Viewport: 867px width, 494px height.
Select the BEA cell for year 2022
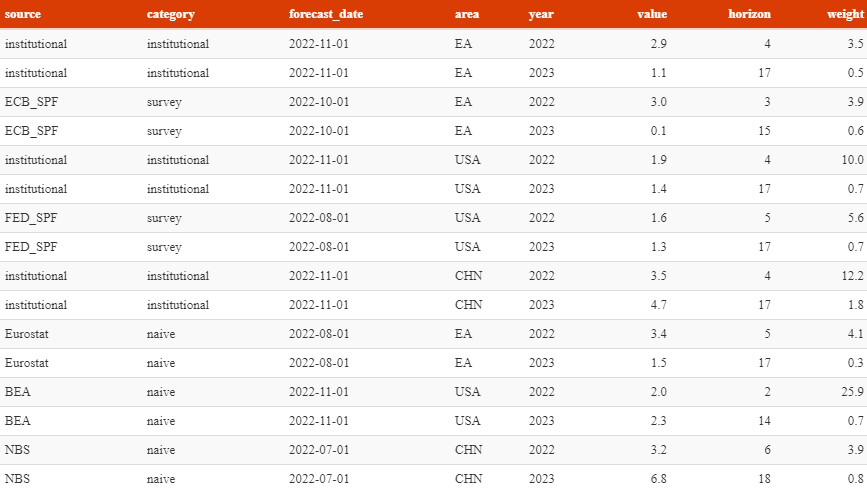coord(18,392)
